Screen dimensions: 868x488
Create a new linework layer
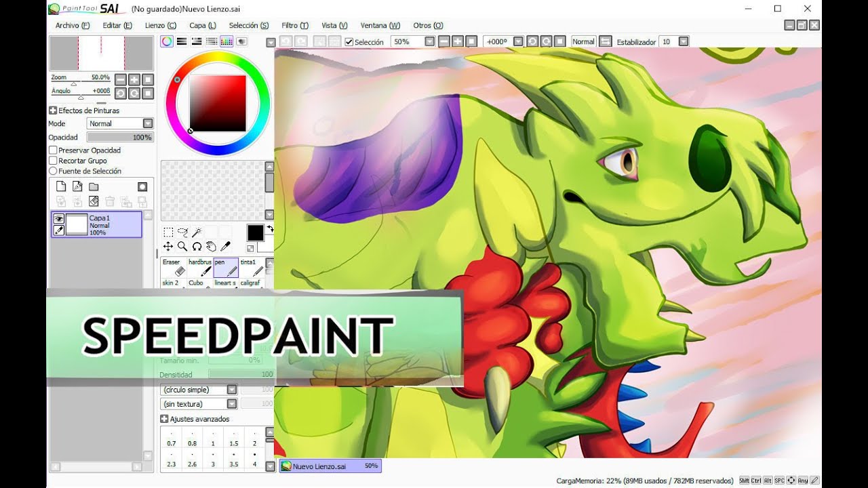point(77,186)
